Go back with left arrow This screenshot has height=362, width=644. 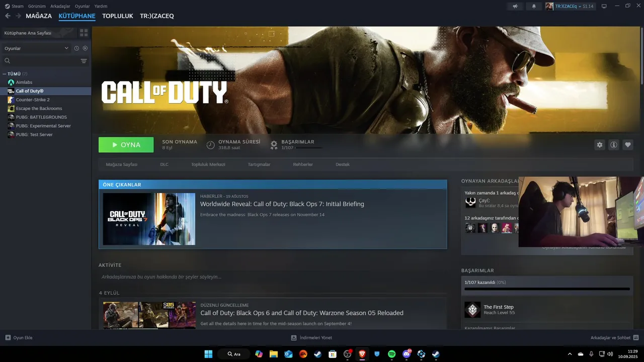(8, 16)
